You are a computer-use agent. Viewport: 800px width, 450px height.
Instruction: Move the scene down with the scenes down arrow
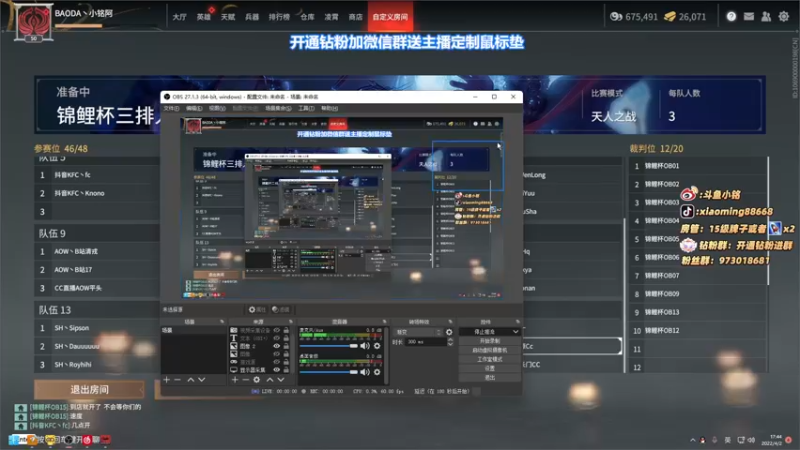click(x=202, y=380)
